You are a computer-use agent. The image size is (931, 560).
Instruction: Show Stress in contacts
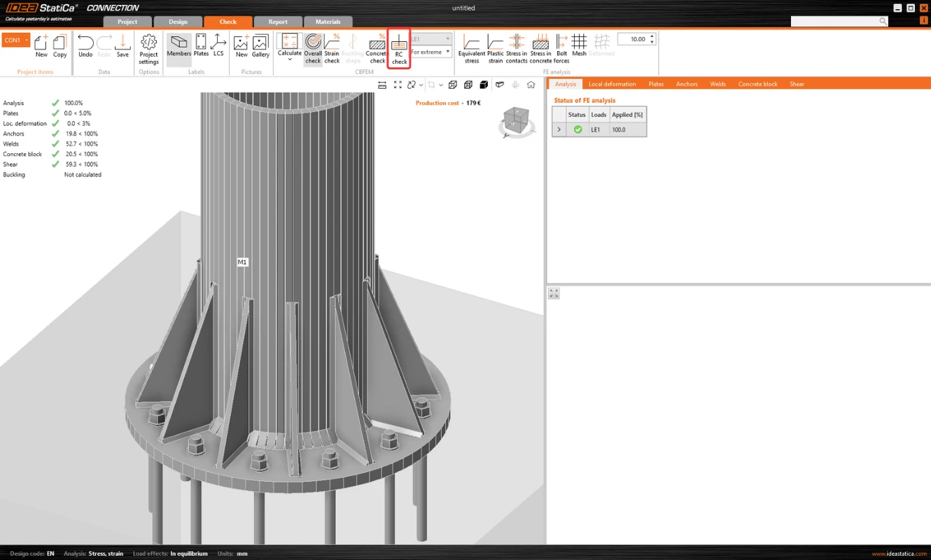pos(517,49)
